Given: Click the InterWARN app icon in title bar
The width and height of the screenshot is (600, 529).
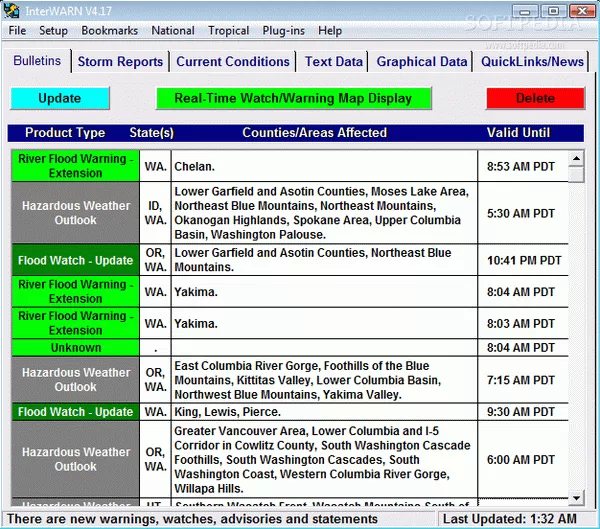Looking at the screenshot, I should [11, 10].
